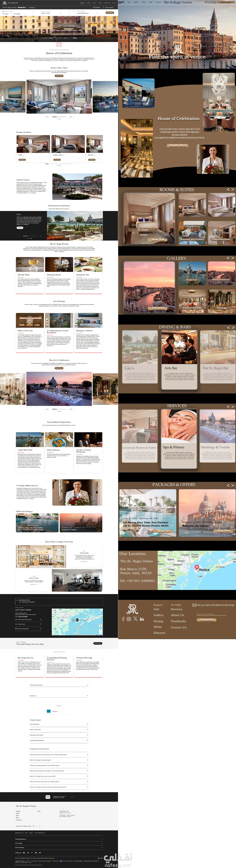The width and height of the screenshot is (236, 868).
Task: Click See More on Gallery canal image
Action: coord(158,308)
